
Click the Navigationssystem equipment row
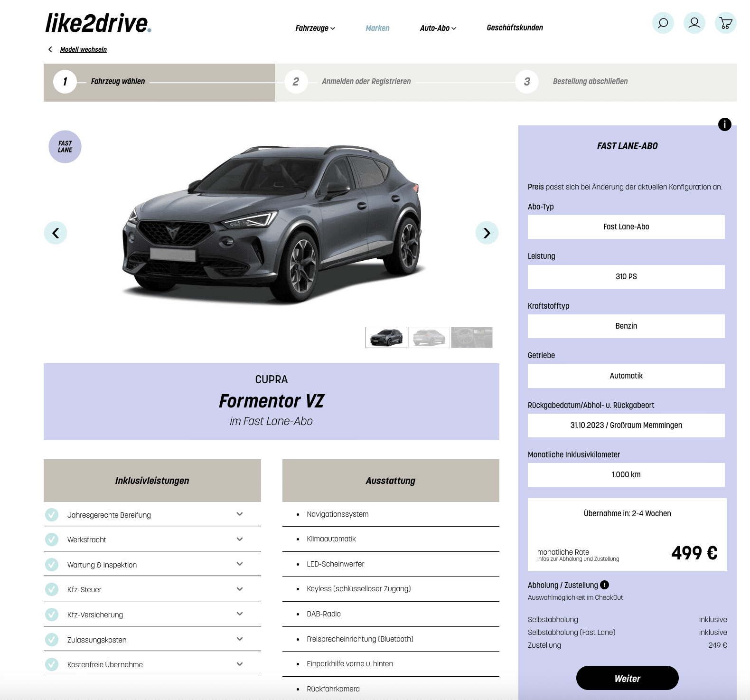(391, 514)
